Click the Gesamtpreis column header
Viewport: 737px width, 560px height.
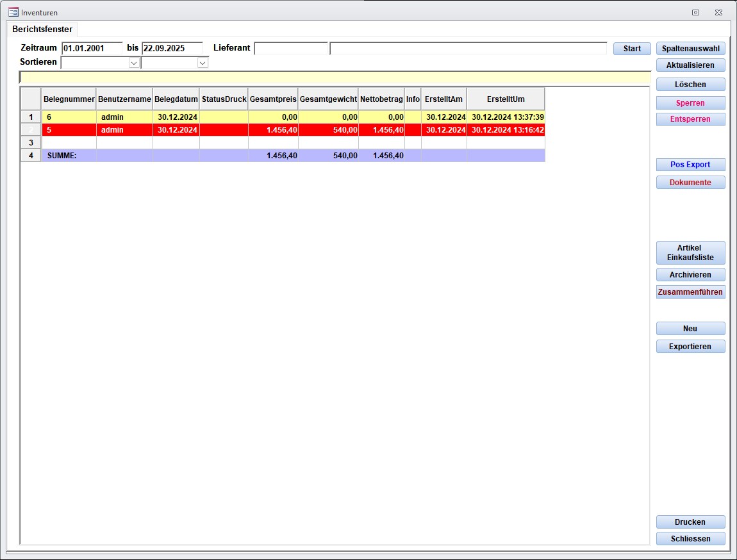pos(273,99)
